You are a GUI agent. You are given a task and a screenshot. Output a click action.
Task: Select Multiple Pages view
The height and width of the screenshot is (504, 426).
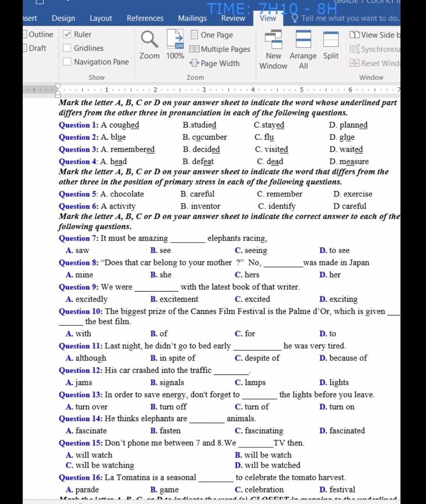[x=220, y=49]
